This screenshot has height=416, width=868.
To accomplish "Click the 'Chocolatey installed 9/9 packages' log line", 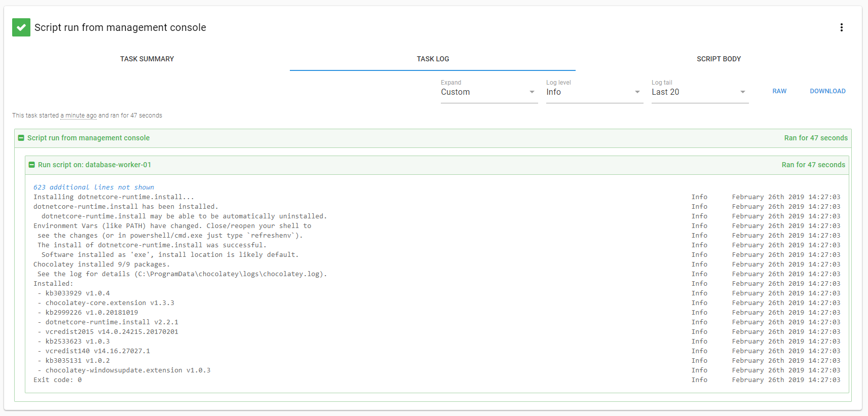I will point(101,264).
